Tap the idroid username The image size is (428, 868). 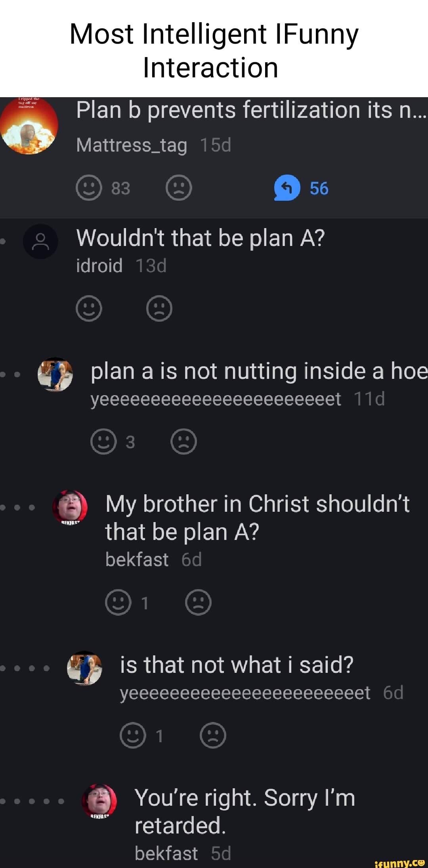[99, 266]
